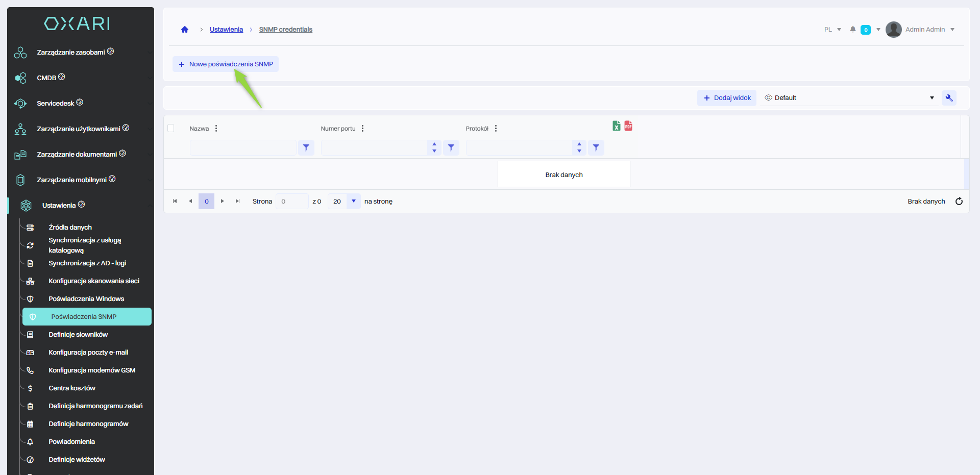This screenshot has height=475, width=980.
Task: Toggle the select-all rows checkbox
Action: 171,129
